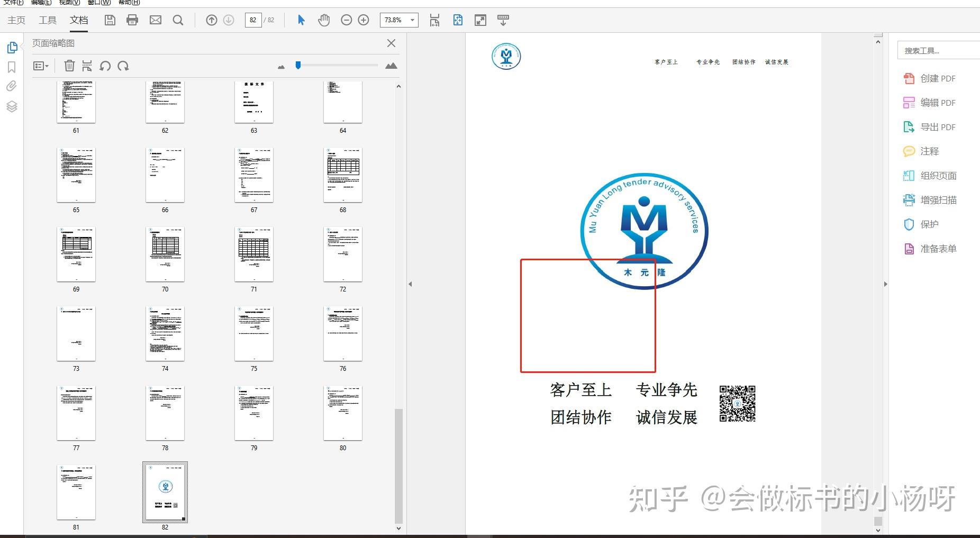Click the Print icon in toolbar

[132, 20]
